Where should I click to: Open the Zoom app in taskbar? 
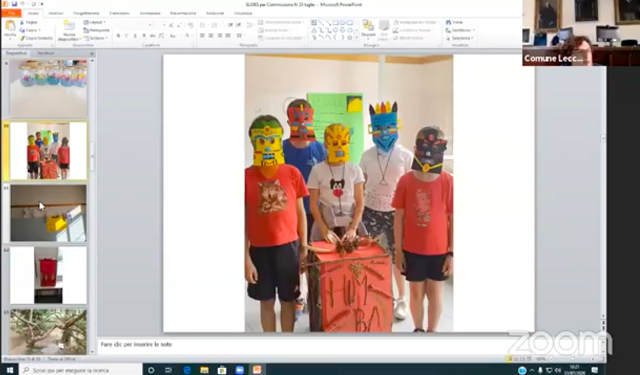(239, 370)
